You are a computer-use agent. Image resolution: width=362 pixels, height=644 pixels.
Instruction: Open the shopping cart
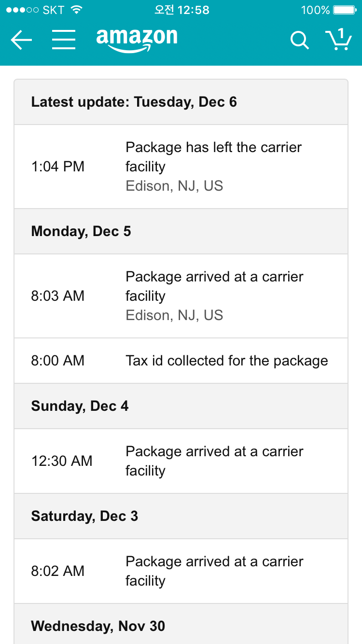tap(338, 39)
